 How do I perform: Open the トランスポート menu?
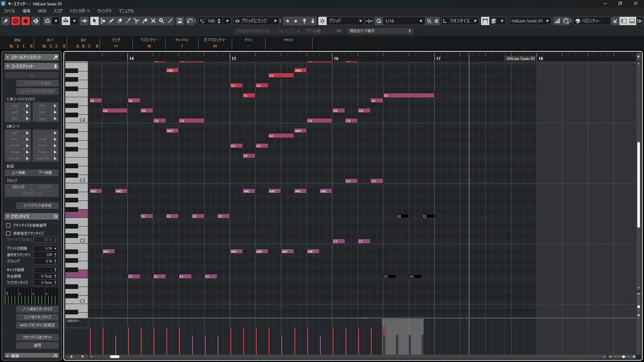pos(79,11)
